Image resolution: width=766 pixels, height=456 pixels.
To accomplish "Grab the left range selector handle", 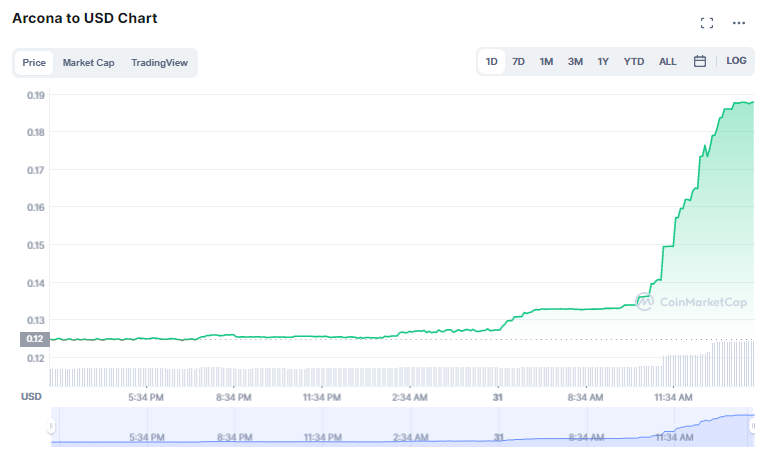I will (x=51, y=426).
